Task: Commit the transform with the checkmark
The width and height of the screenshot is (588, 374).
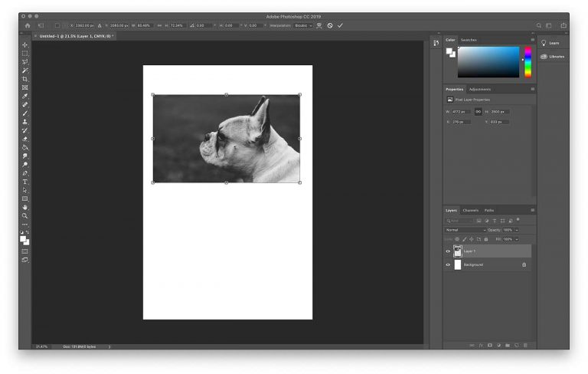Action: click(x=340, y=25)
